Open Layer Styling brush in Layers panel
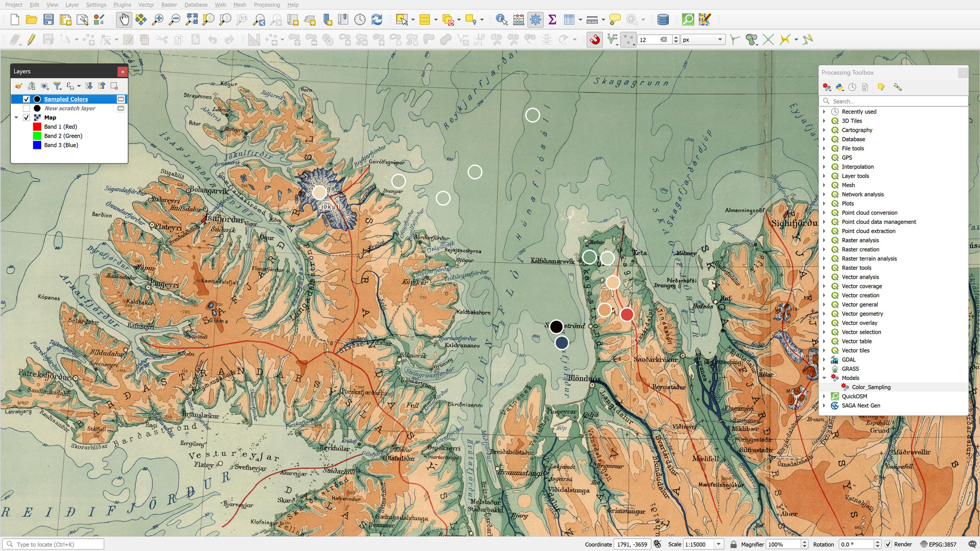Viewport: 980px width, 551px height. [x=19, y=86]
